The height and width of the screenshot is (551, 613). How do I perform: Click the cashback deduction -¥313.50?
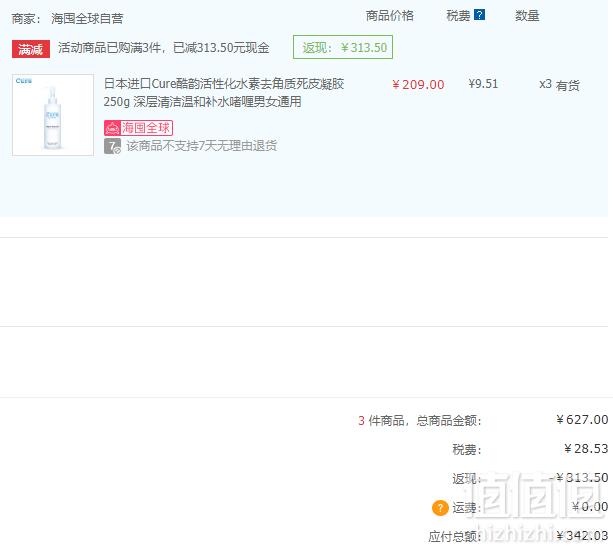click(x=579, y=477)
